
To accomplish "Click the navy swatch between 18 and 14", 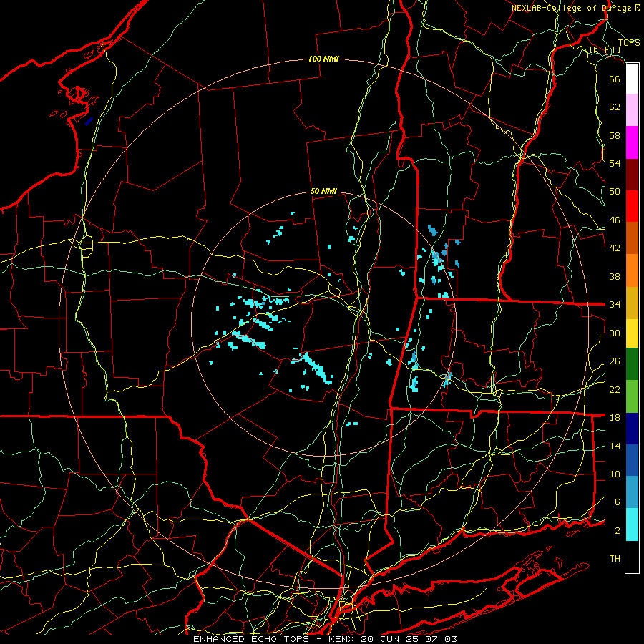I will pyautogui.click(x=632, y=429).
